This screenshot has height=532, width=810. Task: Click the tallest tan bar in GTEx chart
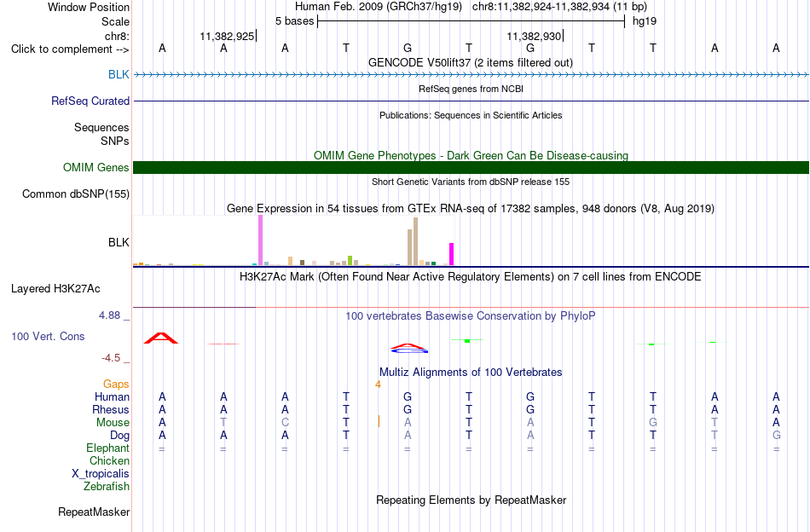coord(415,242)
